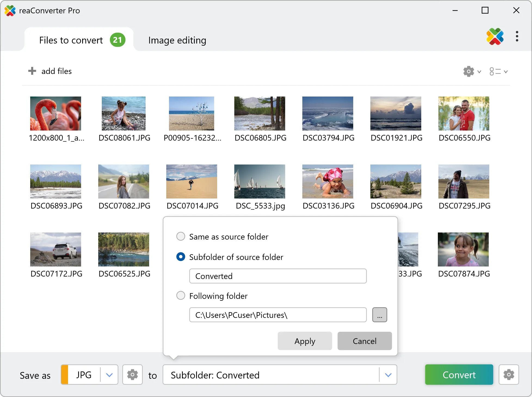Click the reaConverter logo icon
Image resolution: width=532 pixels, height=397 pixels.
pos(495,37)
